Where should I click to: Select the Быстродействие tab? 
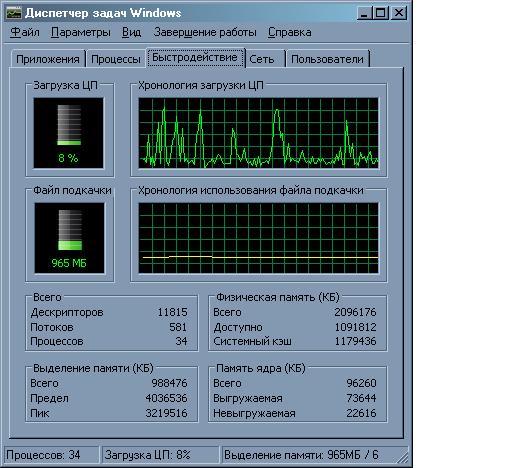[195, 58]
